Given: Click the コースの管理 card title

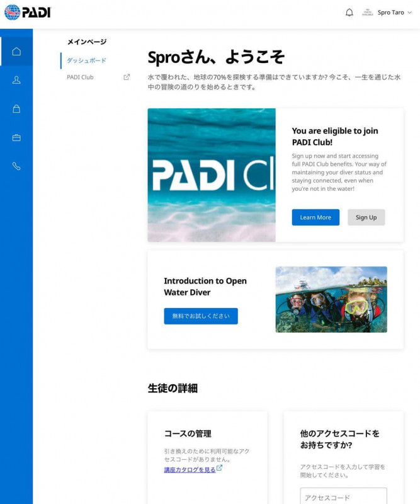Looking at the screenshot, I should (188, 433).
